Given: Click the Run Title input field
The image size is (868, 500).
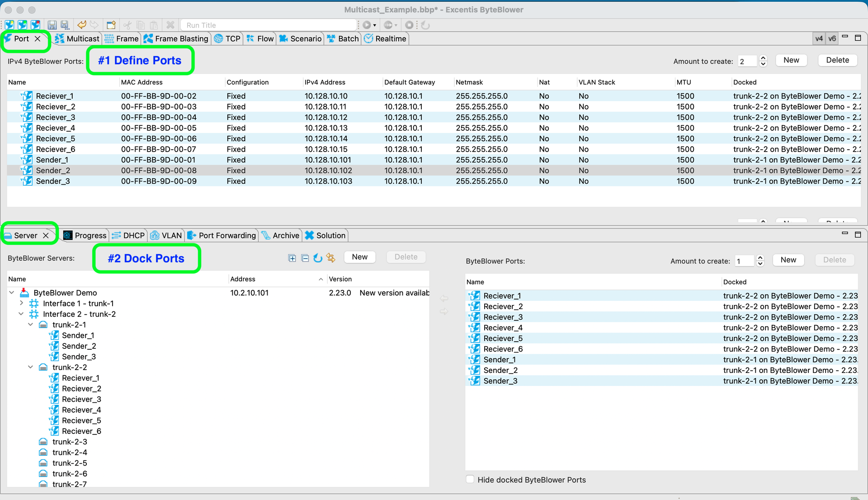Looking at the screenshot, I should coord(269,25).
